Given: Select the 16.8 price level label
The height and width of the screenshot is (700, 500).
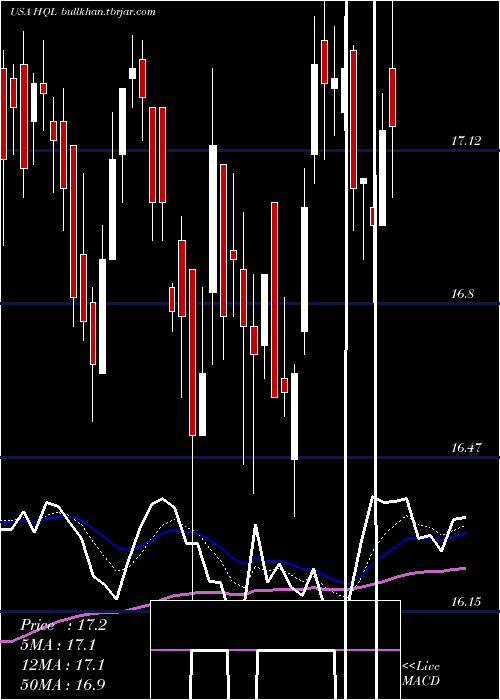Looking at the screenshot, I should pyautogui.click(x=462, y=294).
